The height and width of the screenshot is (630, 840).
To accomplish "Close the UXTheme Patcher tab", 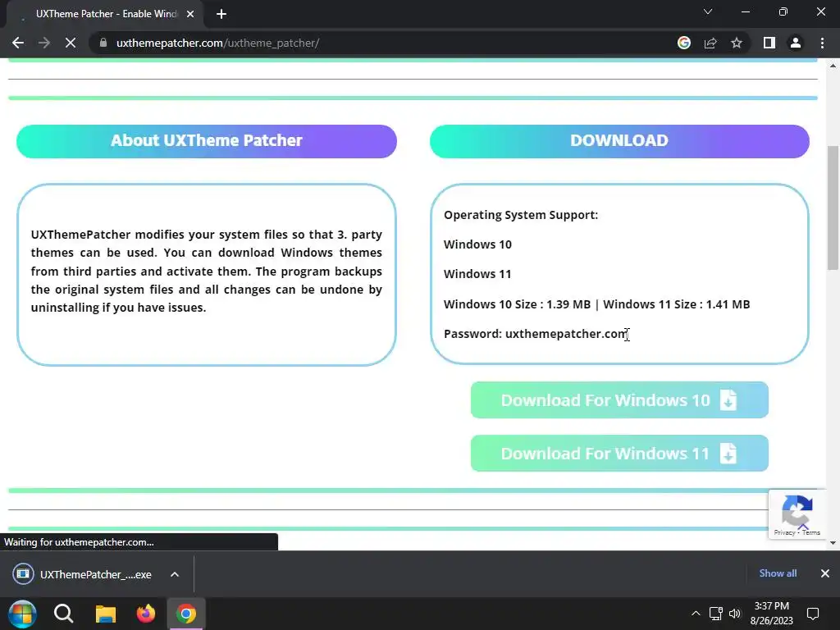I will (190, 14).
